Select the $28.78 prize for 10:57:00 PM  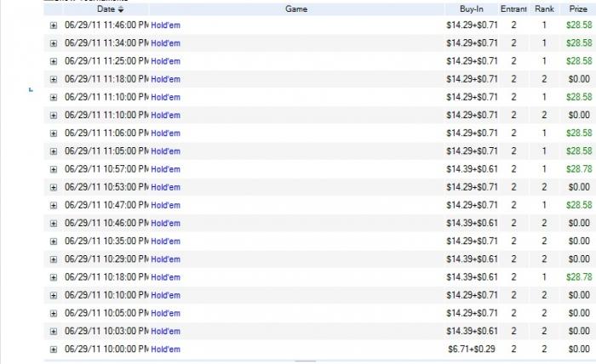[x=579, y=169]
